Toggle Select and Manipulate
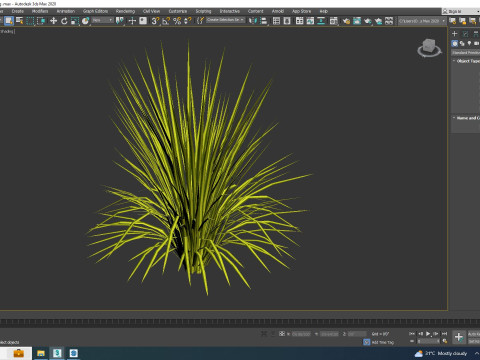 pos(132,21)
